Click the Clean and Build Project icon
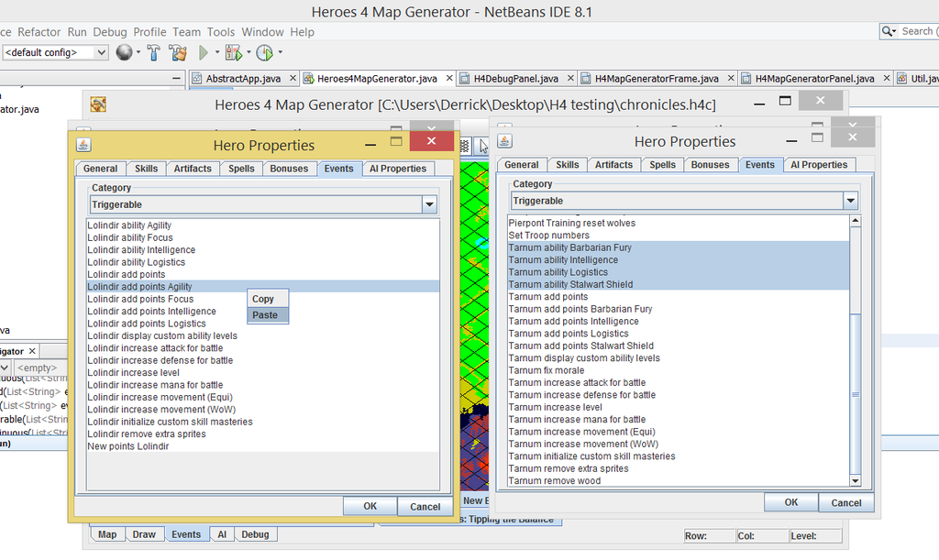 tap(178, 52)
